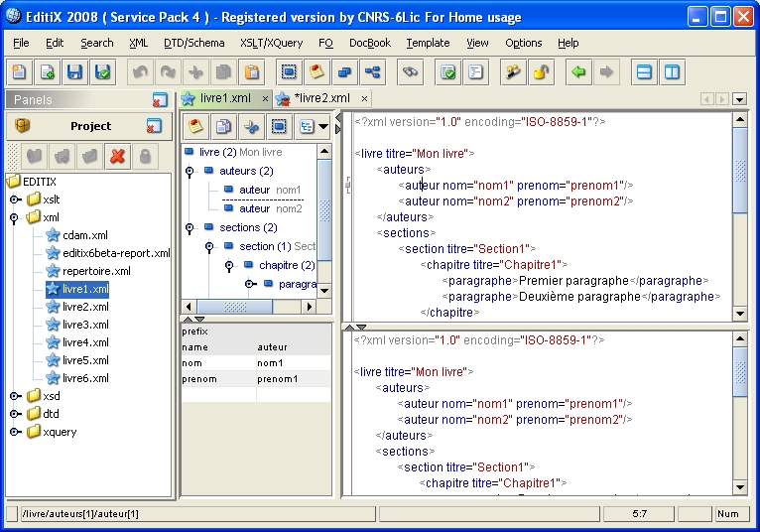
Task: Select editix6beta-report.xml in the project tree
Action: coord(116,253)
